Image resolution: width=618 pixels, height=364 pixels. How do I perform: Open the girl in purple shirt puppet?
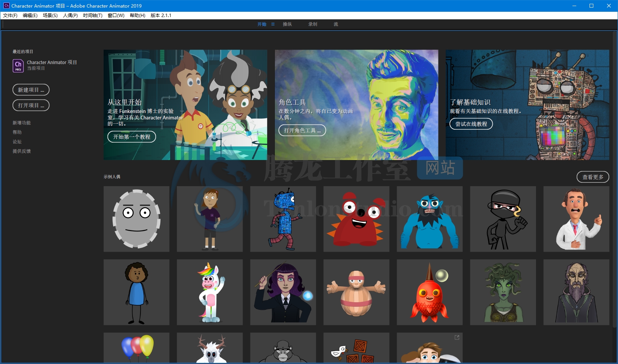tap(210, 219)
